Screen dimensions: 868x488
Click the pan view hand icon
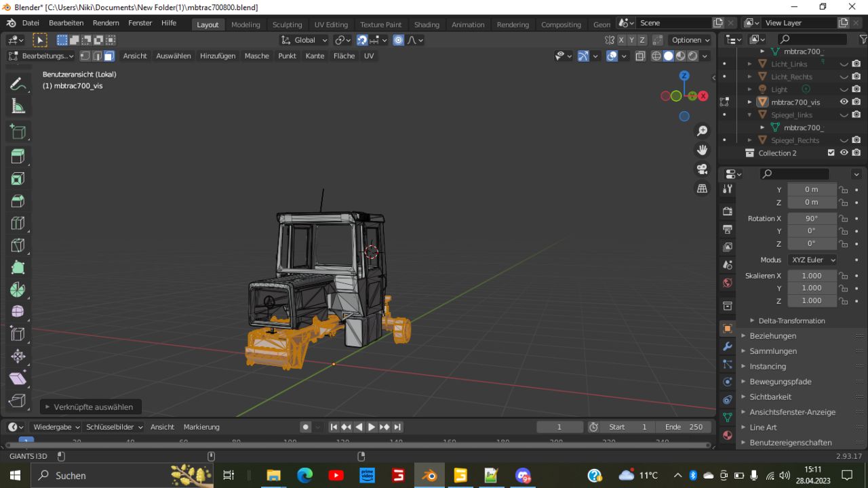(703, 150)
